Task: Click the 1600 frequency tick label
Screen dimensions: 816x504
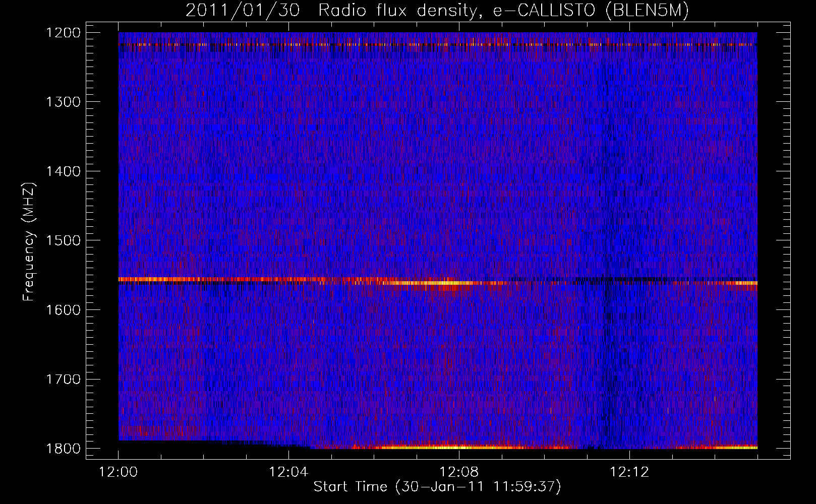Action: (63, 310)
